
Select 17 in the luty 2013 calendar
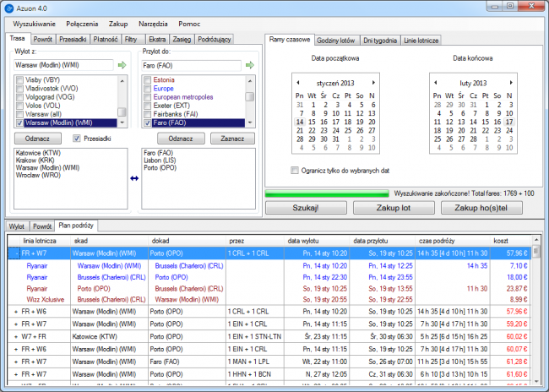pos(508,122)
